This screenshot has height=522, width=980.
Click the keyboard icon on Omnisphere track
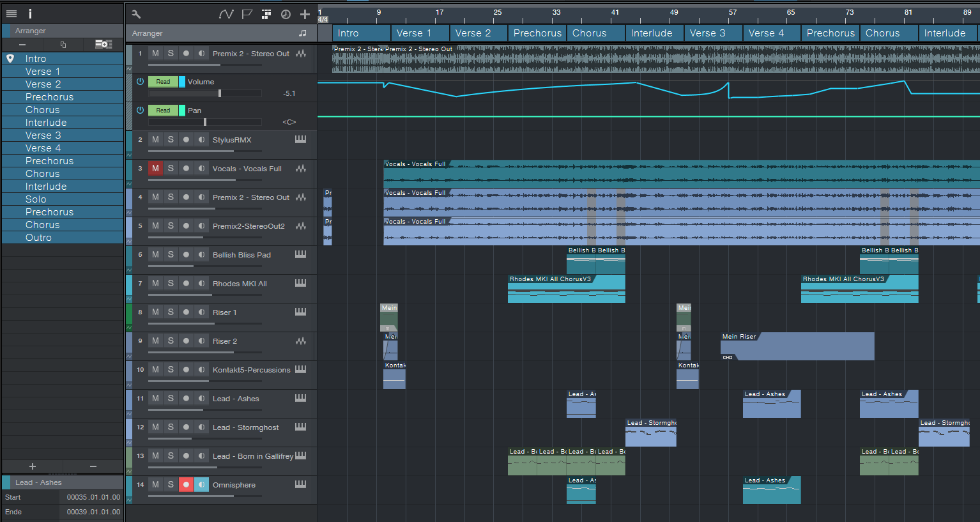pos(300,485)
